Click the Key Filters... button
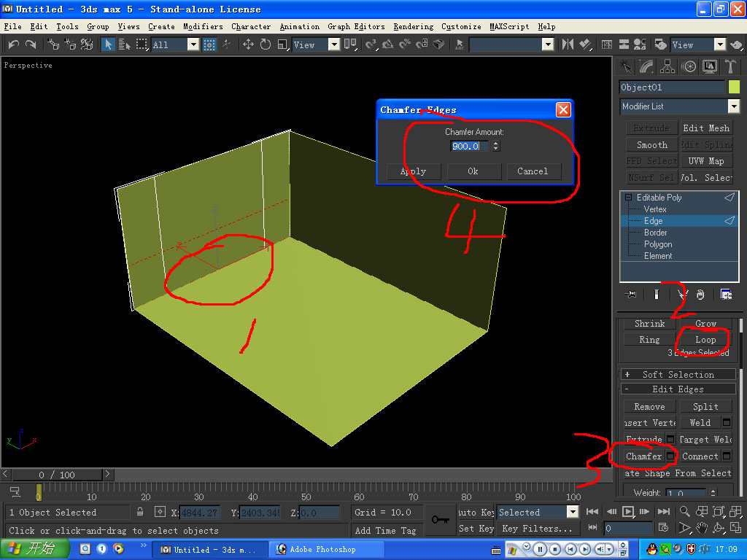The height and width of the screenshot is (560, 747). coord(537,529)
